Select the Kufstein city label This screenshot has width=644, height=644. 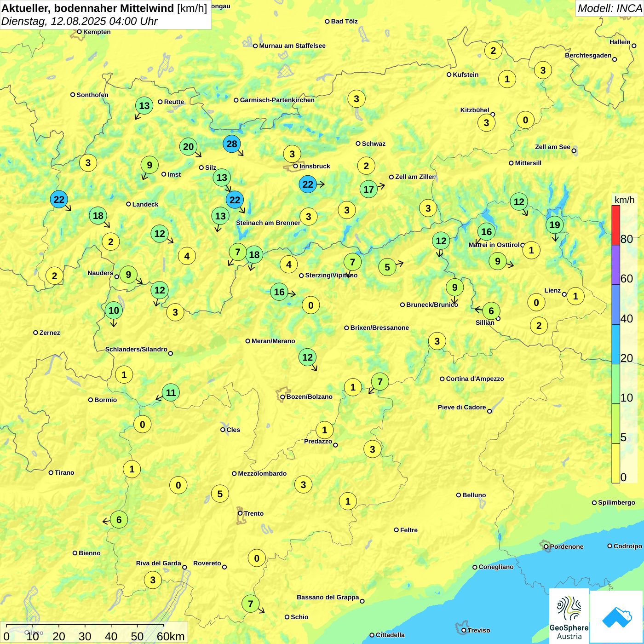point(466,75)
